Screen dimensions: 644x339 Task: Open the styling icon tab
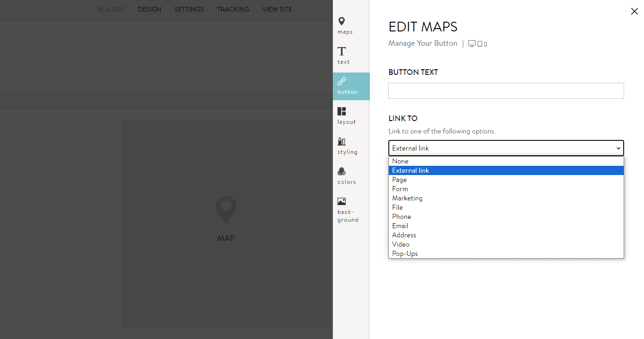pos(342,141)
